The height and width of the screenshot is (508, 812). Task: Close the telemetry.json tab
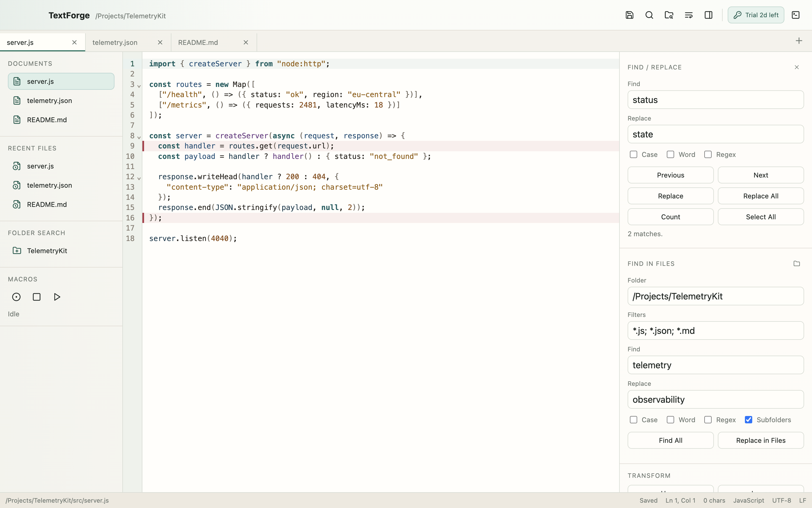160,42
